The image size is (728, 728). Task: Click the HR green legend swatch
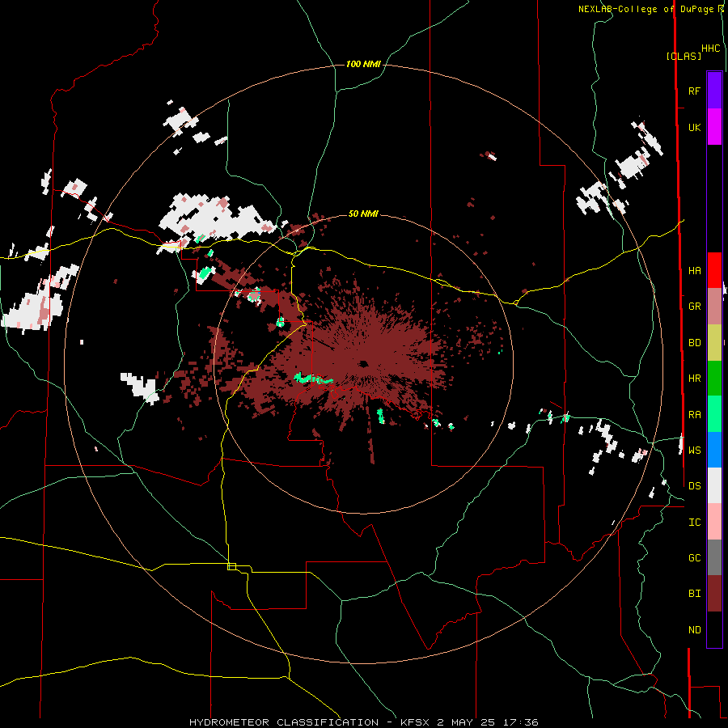(714, 378)
